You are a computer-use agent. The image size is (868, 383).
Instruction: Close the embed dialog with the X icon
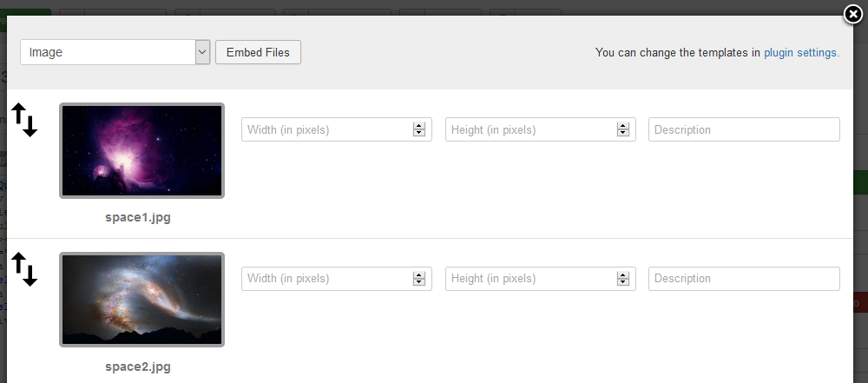853,13
